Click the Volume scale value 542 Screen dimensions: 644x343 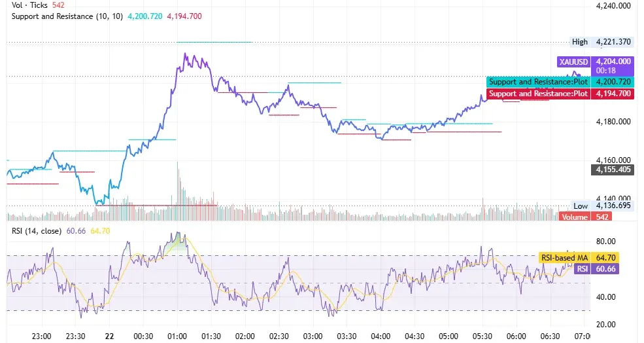tap(602, 217)
